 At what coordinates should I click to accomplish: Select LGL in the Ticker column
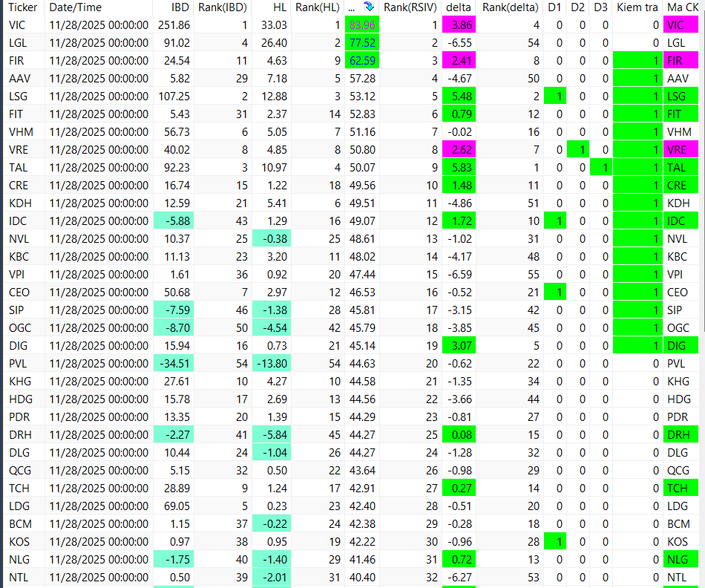pos(18,43)
